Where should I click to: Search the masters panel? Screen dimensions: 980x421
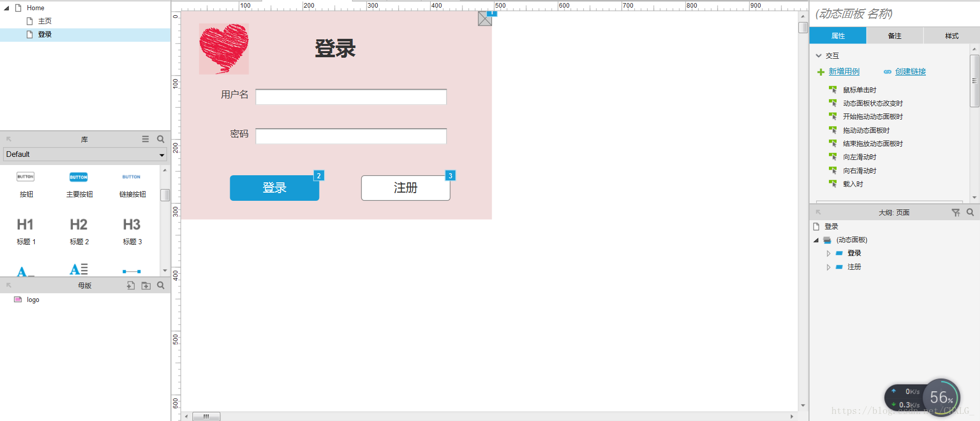point(161,286)
